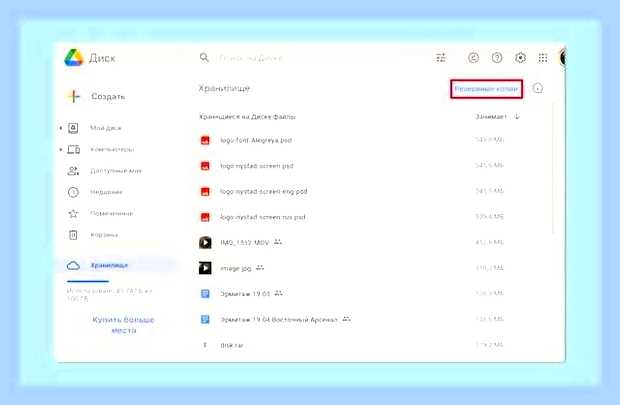Select file image.jpg
This screenshot has width=620, height=405.
click(236, 268)
